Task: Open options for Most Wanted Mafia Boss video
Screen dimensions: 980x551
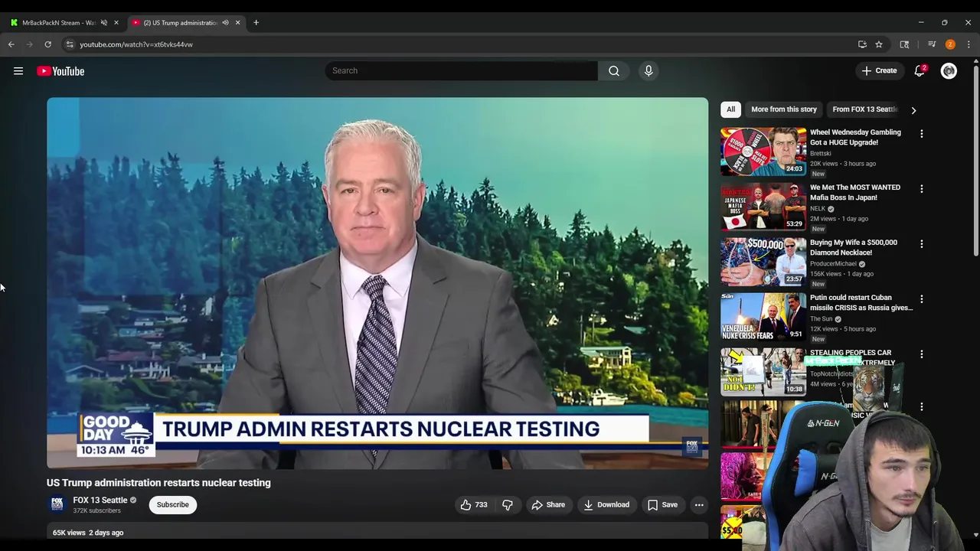Action: point(921,188)
